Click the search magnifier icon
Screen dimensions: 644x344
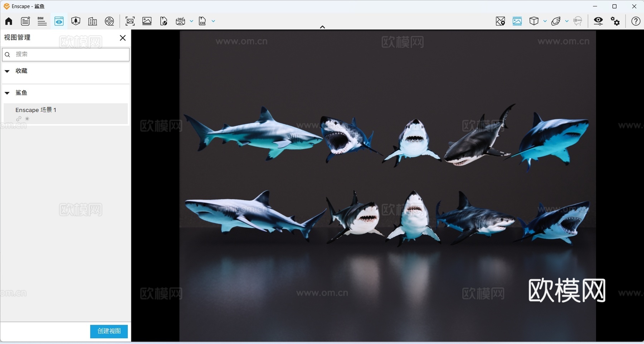coord(8,54)
